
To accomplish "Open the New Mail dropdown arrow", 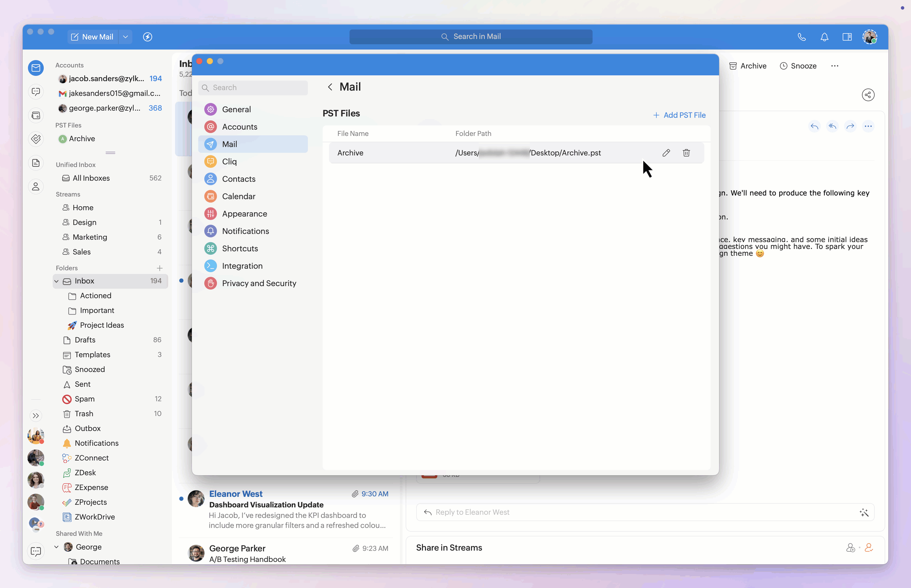I will tap(125, 37).
